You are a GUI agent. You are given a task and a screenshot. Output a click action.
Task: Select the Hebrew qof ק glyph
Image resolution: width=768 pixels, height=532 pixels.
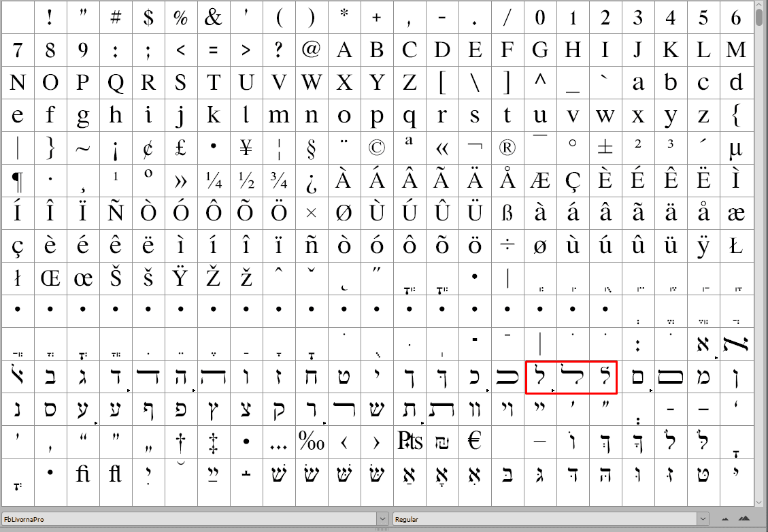[279, 409]
